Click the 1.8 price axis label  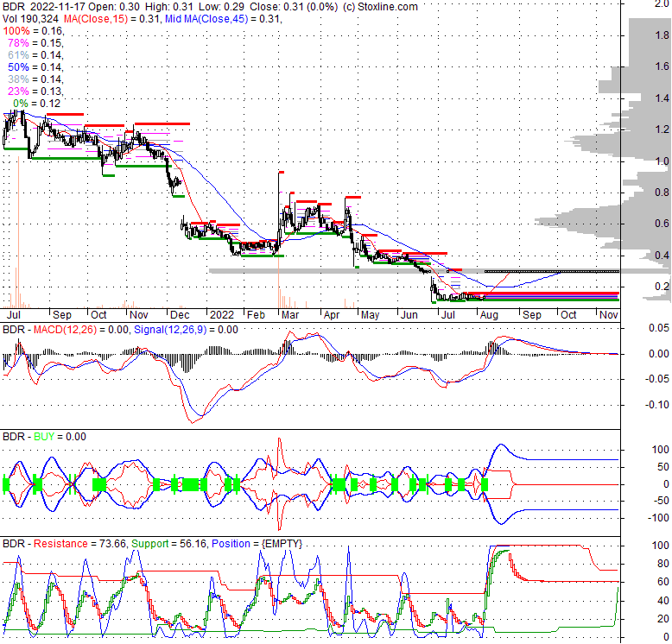662,35
